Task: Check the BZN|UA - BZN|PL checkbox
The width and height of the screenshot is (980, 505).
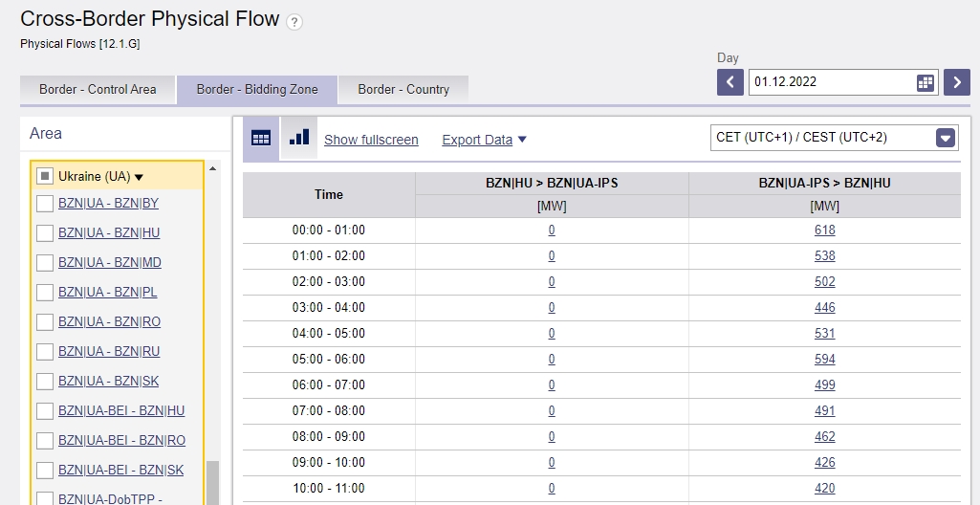Action: click(45, 292)
